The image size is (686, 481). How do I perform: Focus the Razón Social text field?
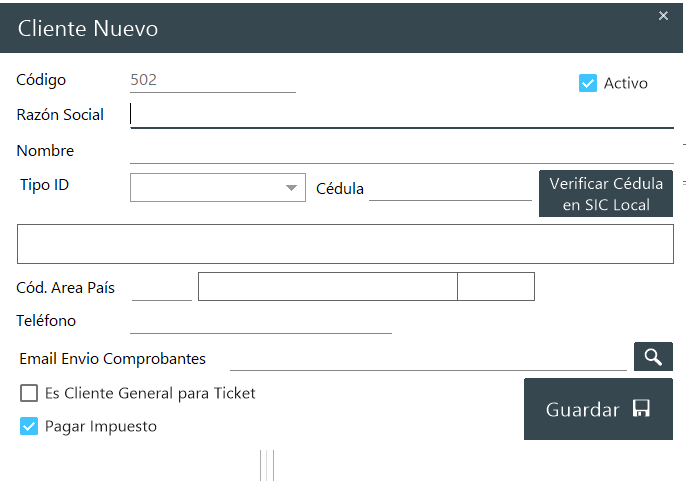click(400, 115)
